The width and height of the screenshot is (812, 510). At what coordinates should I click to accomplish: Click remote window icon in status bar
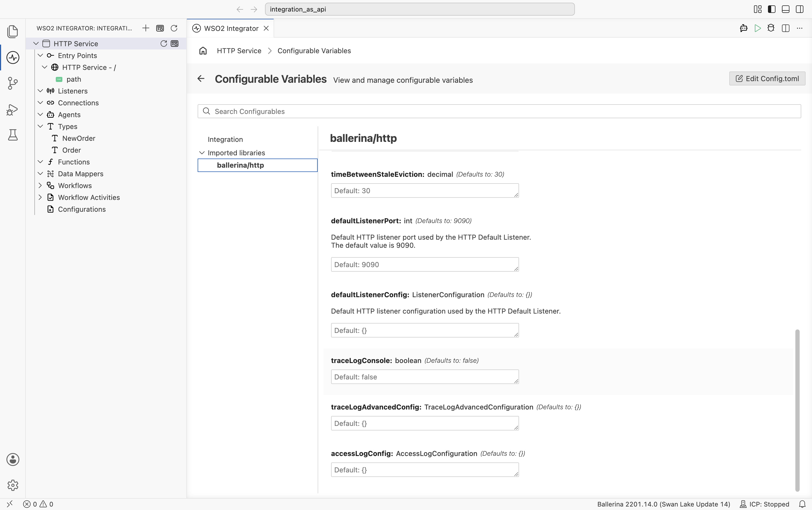(9, 504)
